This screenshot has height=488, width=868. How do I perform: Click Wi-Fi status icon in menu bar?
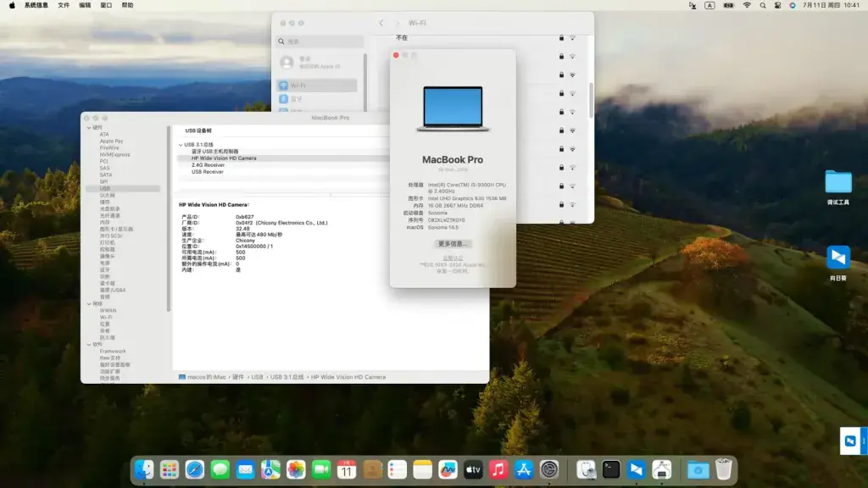(x=747, y=5)
